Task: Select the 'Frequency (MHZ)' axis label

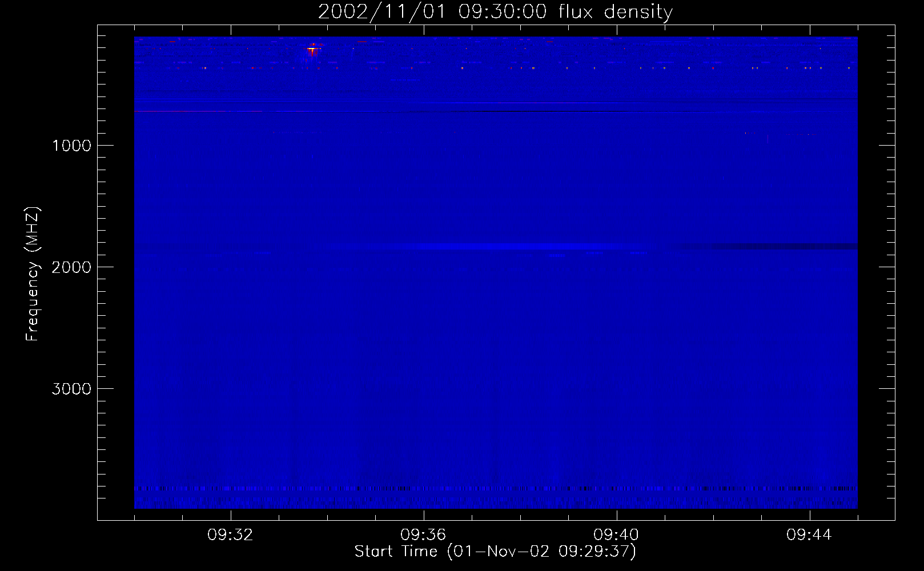Action: pyautogui.click(x=32, y=274)
